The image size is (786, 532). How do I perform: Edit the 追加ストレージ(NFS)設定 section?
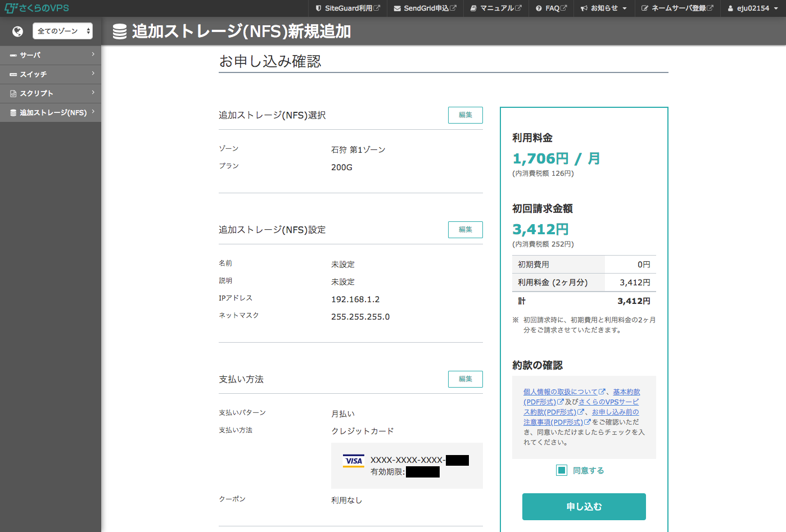[466, 230]
